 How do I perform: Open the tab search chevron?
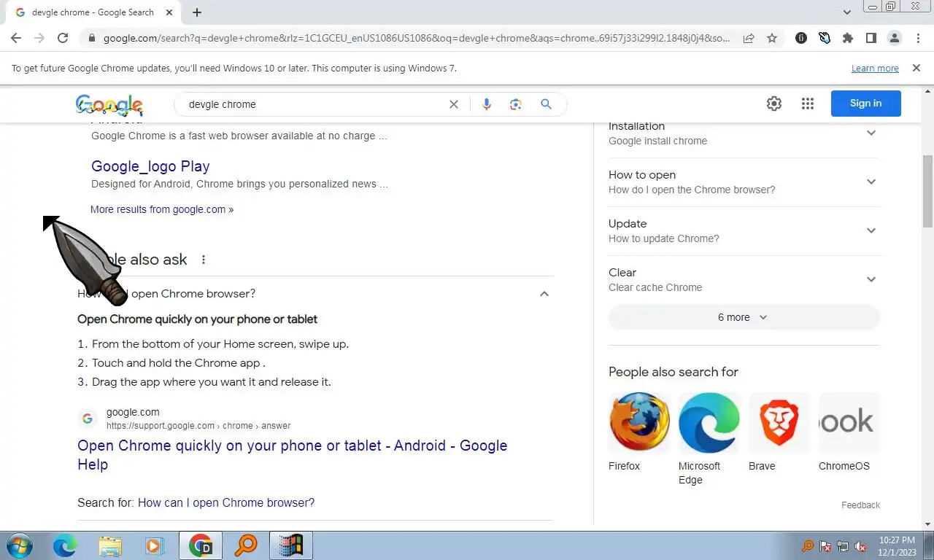point(847,12)
